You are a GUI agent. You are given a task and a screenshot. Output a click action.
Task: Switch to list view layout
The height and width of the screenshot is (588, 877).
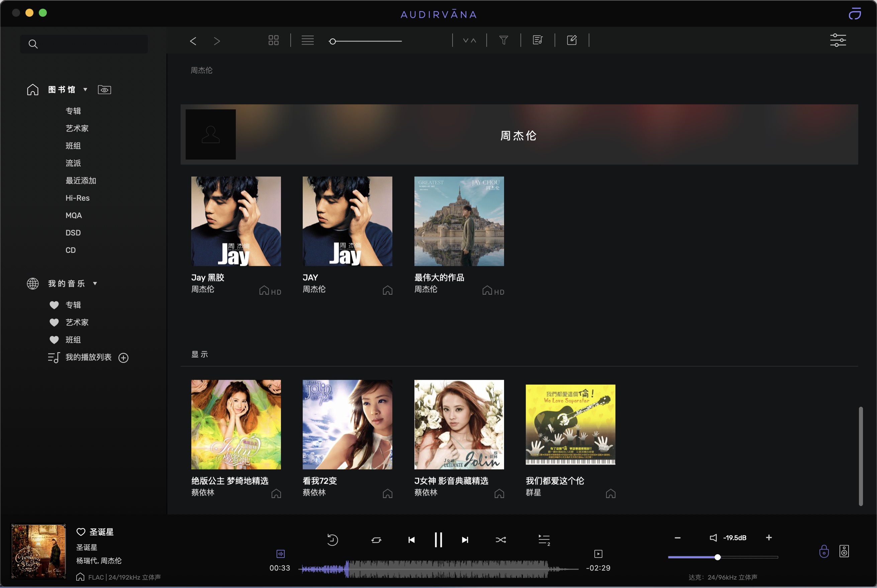[x=307, y=40]
